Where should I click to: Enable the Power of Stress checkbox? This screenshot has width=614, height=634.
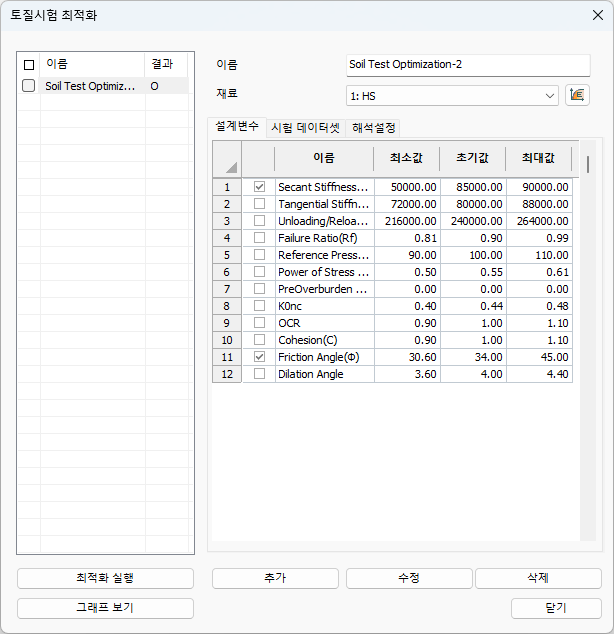(x=259, y=272)
